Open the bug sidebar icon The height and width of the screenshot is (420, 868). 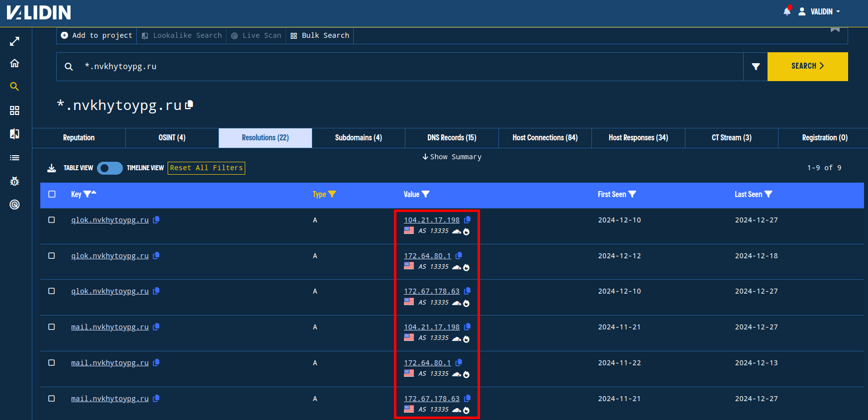pyautogui.click(x=15, y=181)
